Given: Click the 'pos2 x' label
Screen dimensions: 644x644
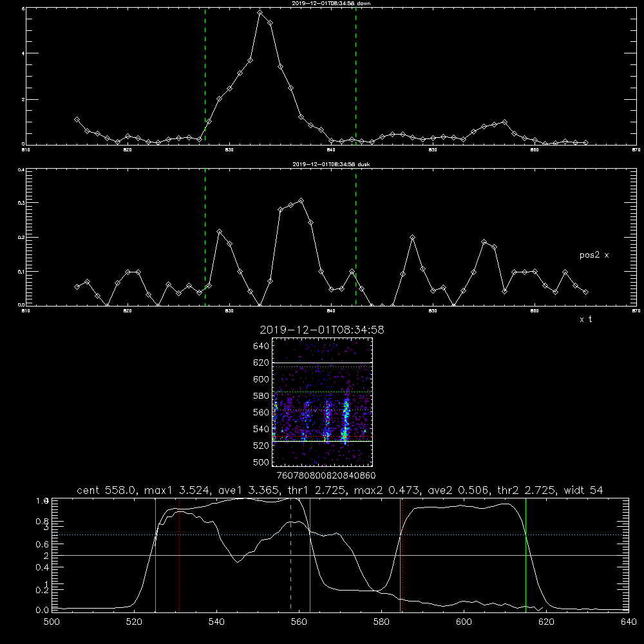Looking at the screenshot, I should (594, 255).
